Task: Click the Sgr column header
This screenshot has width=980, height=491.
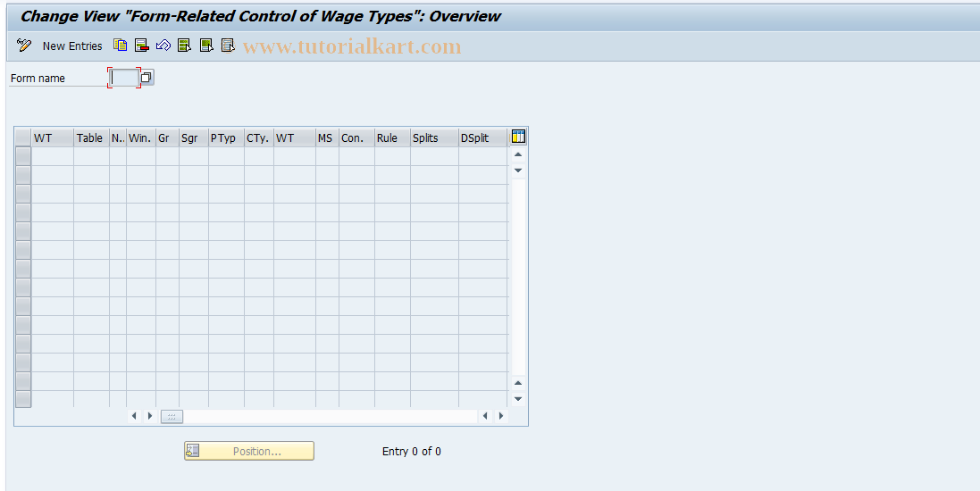Action: click(194, 138)
